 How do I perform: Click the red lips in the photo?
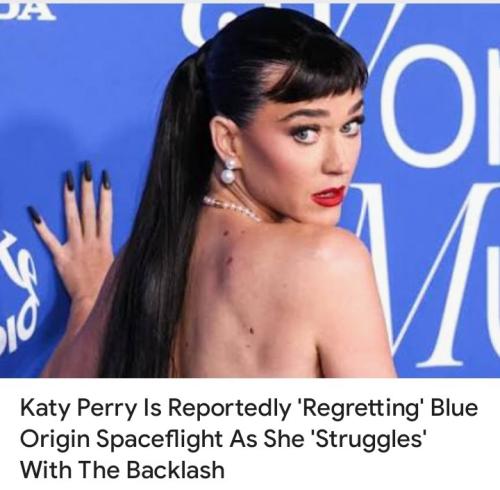(x=329, y=196)
